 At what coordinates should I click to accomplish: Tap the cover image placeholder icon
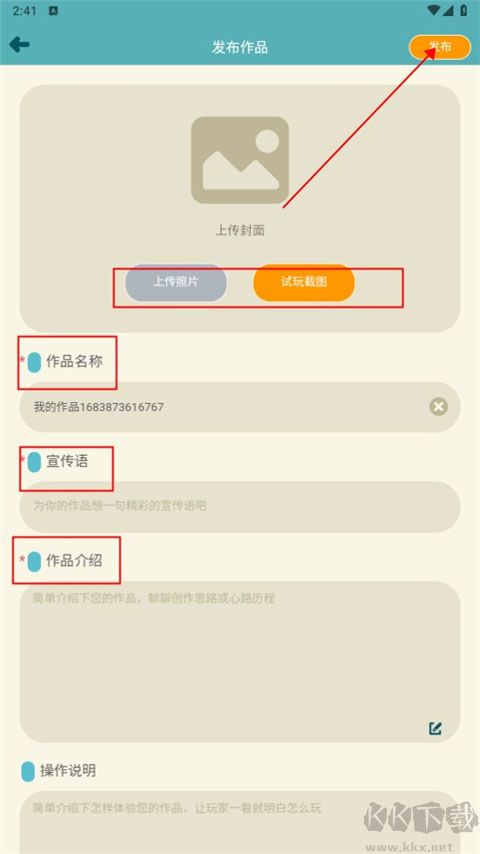pyautogui.click(x=240, y=160)
